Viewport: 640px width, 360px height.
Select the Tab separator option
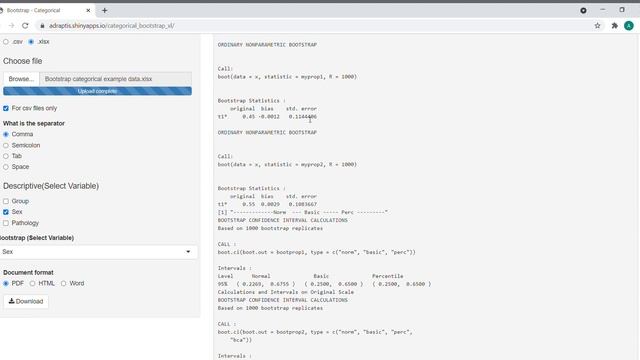[6, 156]
